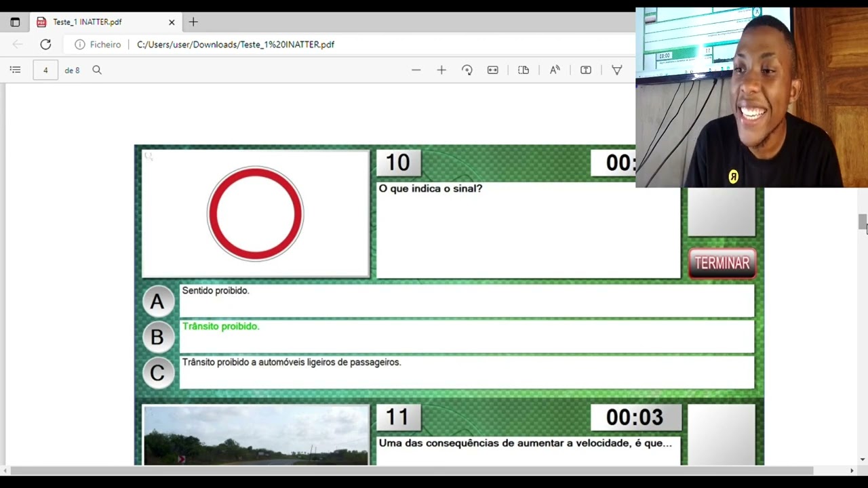Focus the address bar with file path

click(235, 44)
